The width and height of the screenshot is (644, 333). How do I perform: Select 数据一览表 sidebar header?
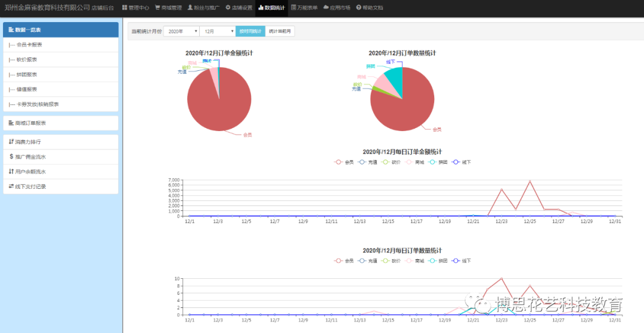coord(61,30)
